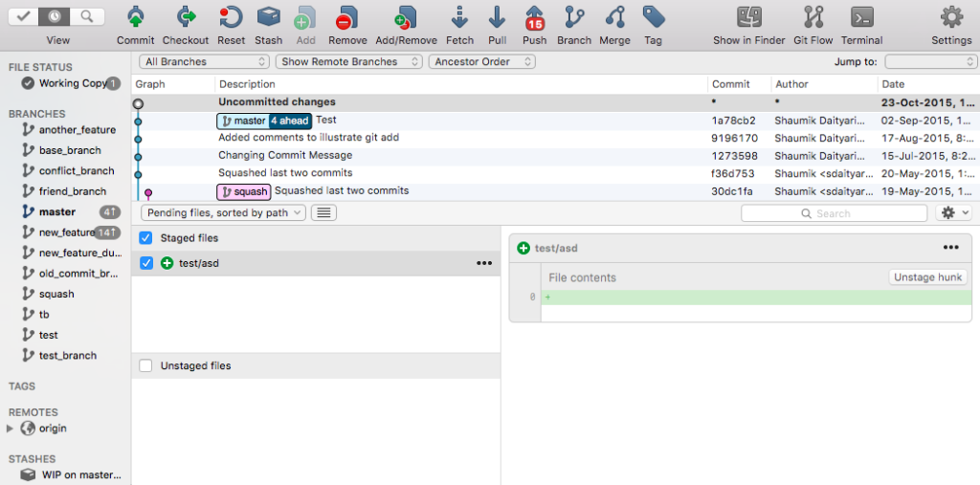
Task: Fetch from remote using Fetch icon
Action: pos(459,18)
